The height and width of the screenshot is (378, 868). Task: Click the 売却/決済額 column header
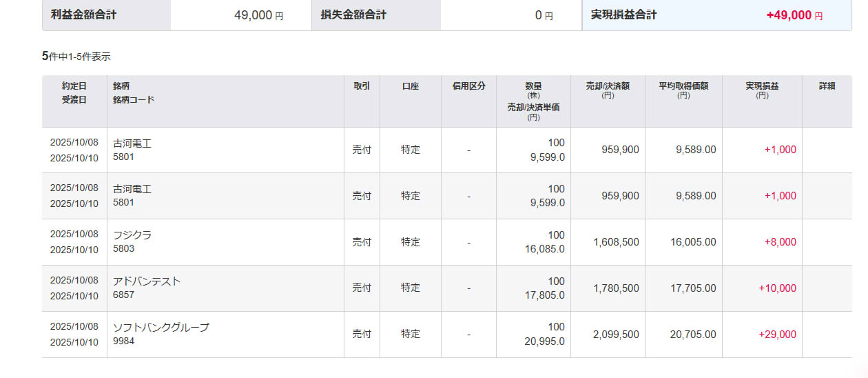(608, 86)
